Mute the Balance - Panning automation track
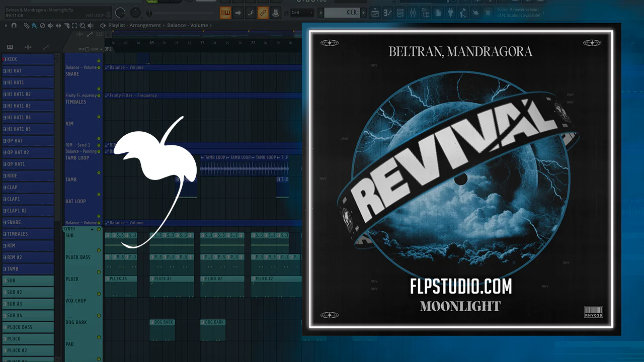 tap(99, 151)
